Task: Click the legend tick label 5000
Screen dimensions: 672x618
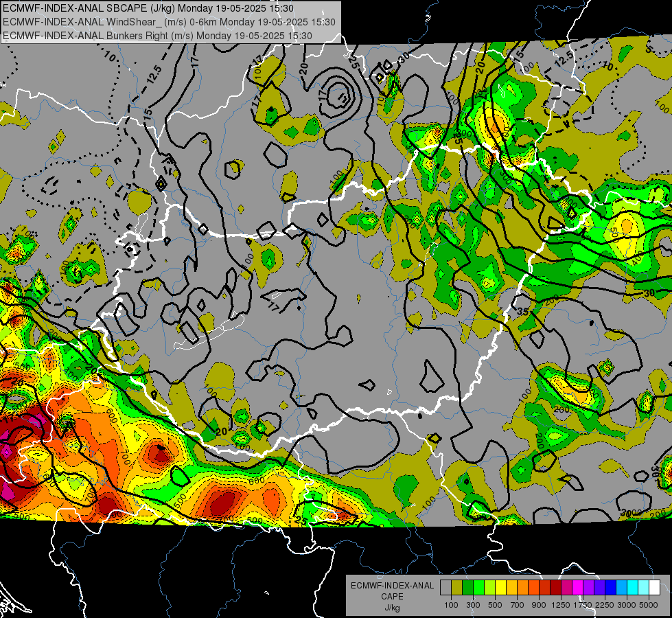Action: coord(649,605)
